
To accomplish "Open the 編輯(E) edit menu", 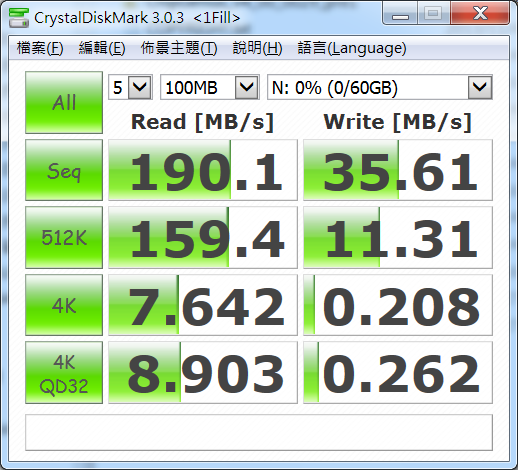I will point(102,48).
